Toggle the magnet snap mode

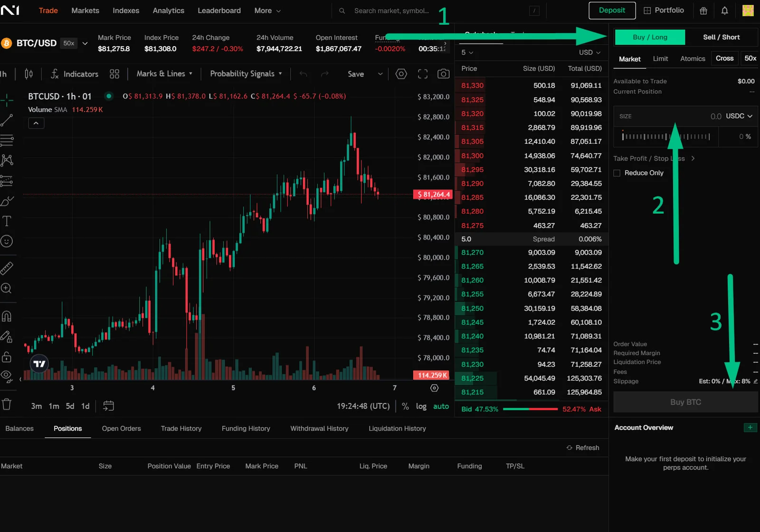pos(7,316)
